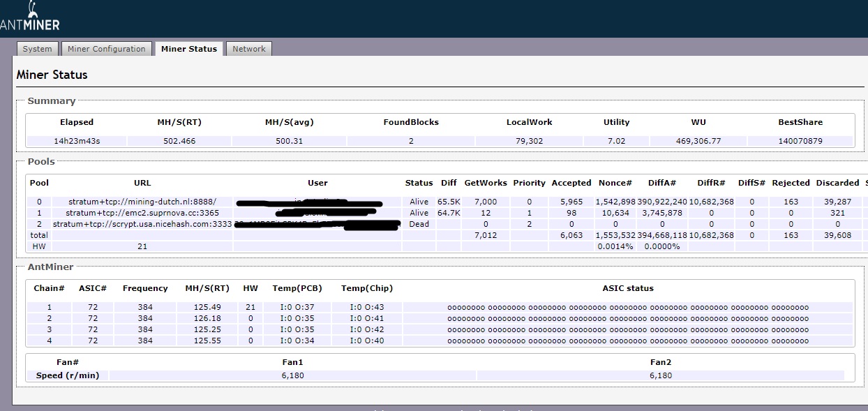Click the DiffA# value 3,745,878

pyautogui.click(x=661, y=213)
